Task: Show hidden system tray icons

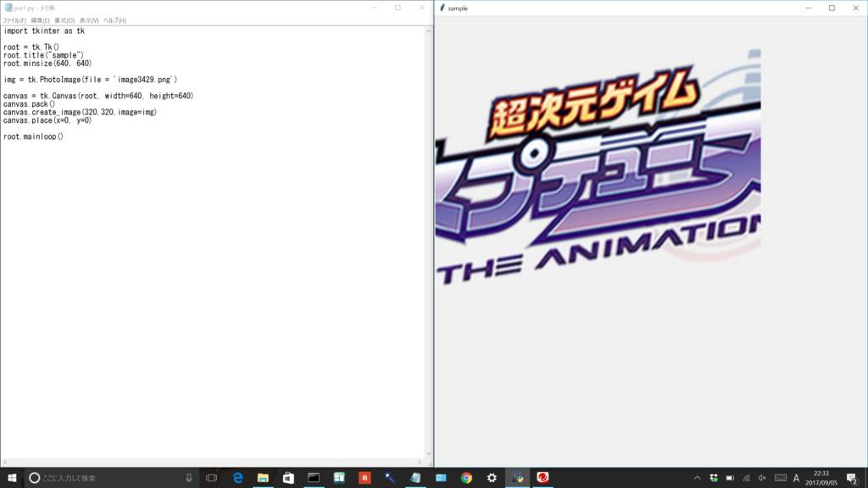Action: pyautogui.click(x=698, y=478)
